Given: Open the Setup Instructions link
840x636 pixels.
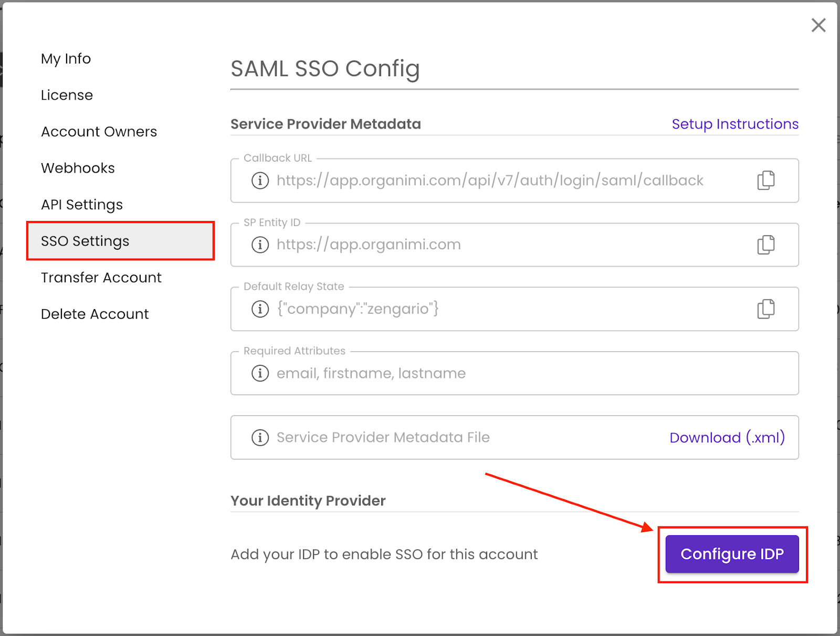Looking at the screenshot, I should coord(734,124).
